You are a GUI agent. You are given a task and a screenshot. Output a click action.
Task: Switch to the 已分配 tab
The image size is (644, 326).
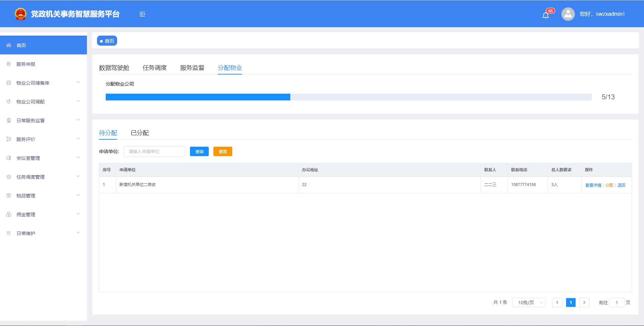click(x=140, y=133)
